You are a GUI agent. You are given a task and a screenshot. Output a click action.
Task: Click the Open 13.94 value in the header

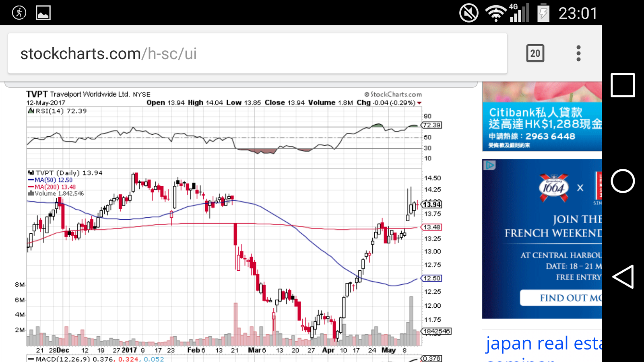[165, 103]
